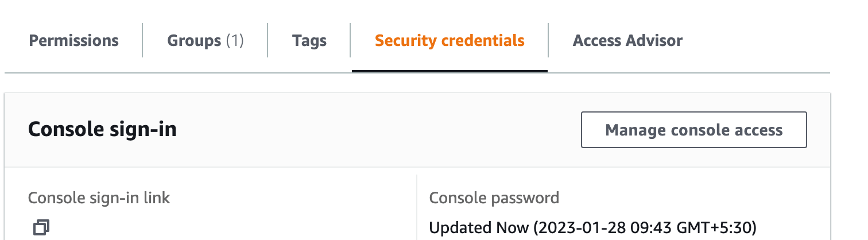The image size is (868, 240).
Task: Switch to the Groups (1) tab
Action: pyautogui.click(x=206, y=41)
